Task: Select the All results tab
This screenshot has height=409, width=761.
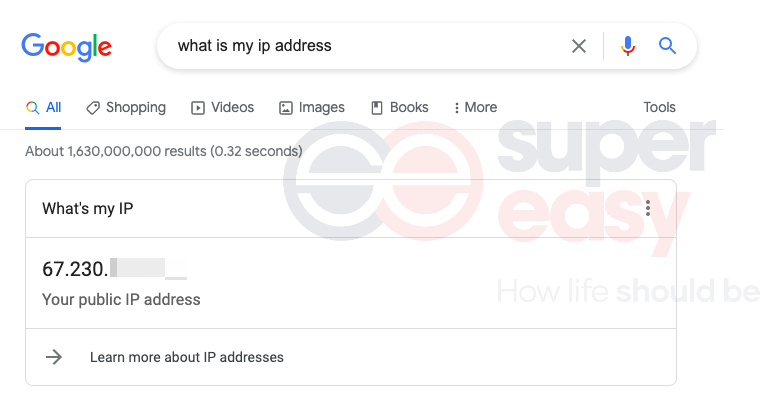Action: [43, 107]
